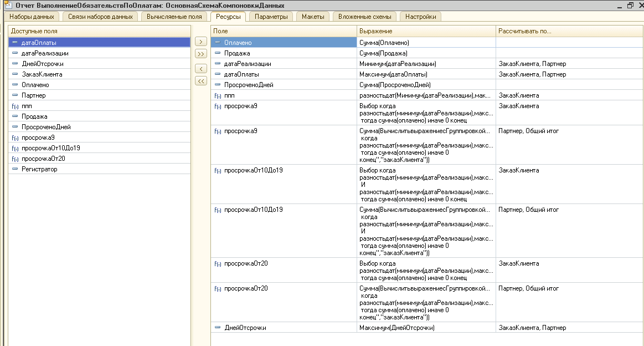
Task: Click the function icon beside ппп in available fields
Action: click(15, 106)
